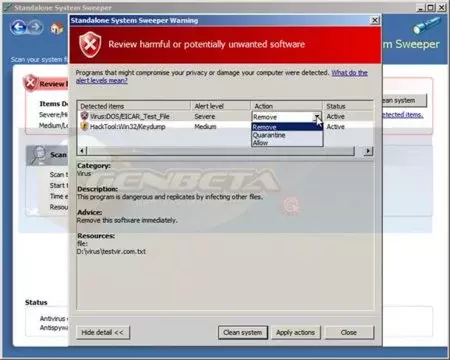Click the red shield warning icon in dialog header
450x360 pixels.
pos(90,44)
